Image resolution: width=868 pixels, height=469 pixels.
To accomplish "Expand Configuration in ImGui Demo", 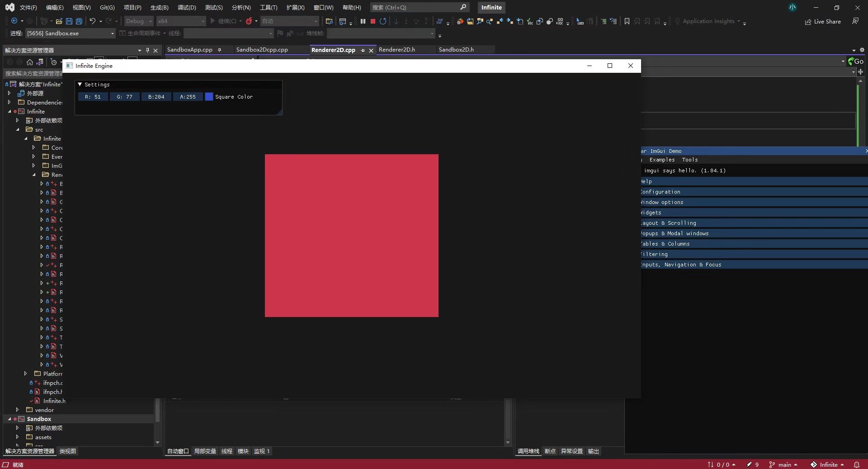I will point(753,192).
